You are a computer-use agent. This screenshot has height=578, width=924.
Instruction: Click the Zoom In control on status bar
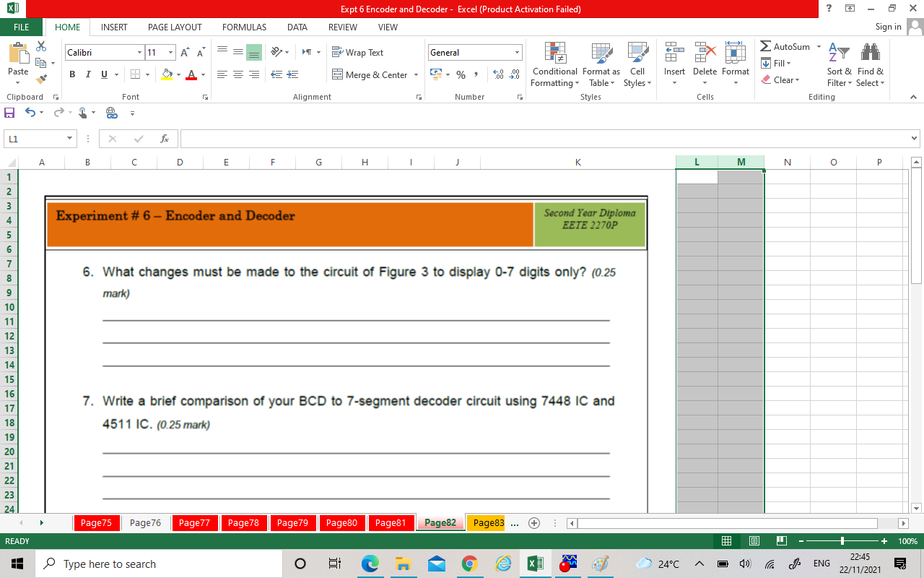[x=884, y=540]
